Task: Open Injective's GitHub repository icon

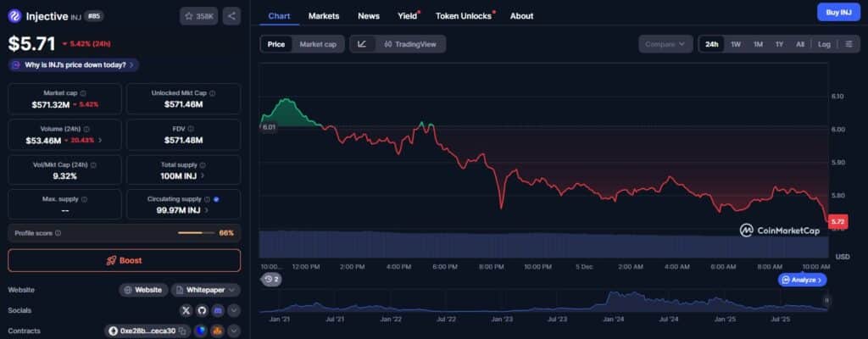Action: pyautogui.click(x=202, y=311)
